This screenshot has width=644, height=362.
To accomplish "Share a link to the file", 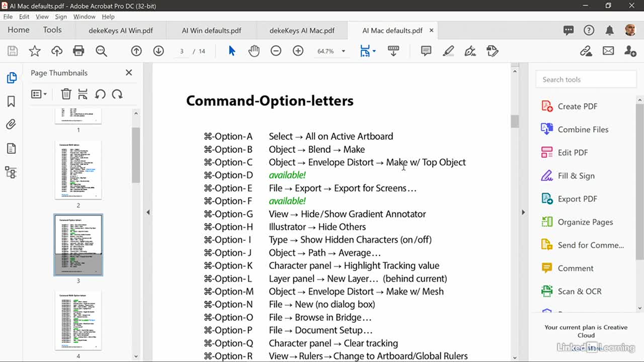I will pos(586,51).
